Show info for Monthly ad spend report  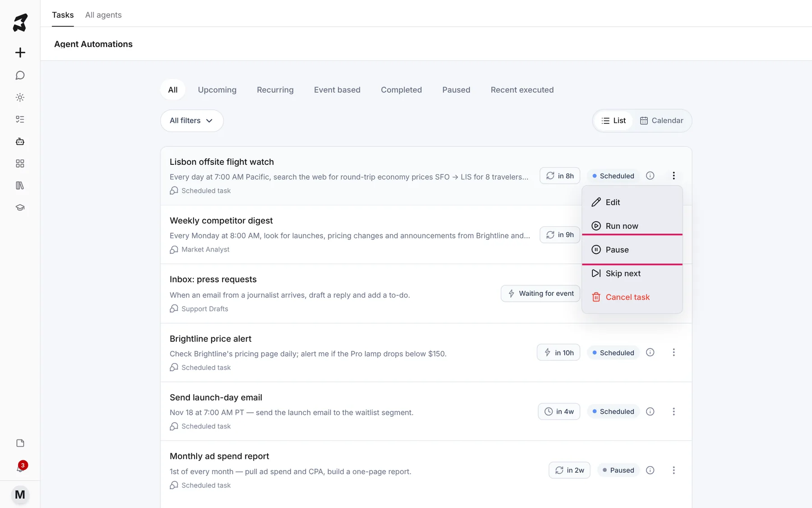(x=650, y=470)
